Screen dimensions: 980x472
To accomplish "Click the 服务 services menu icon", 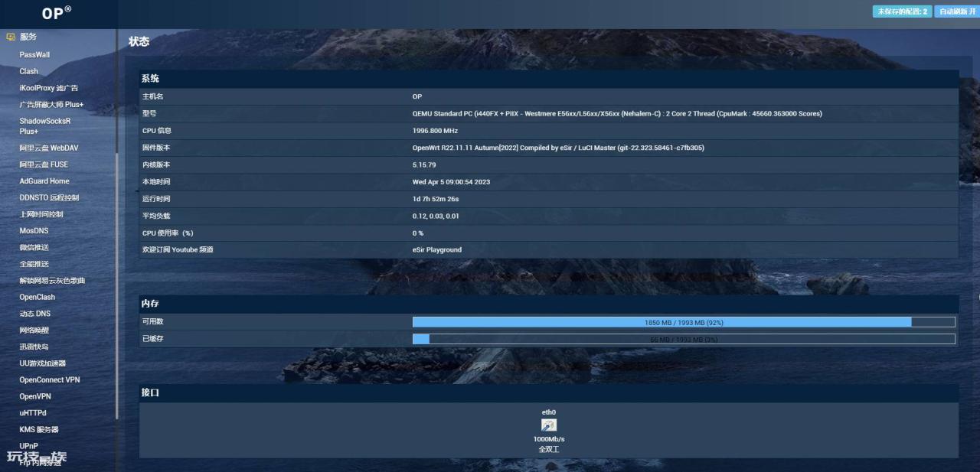I will point(11,37).
